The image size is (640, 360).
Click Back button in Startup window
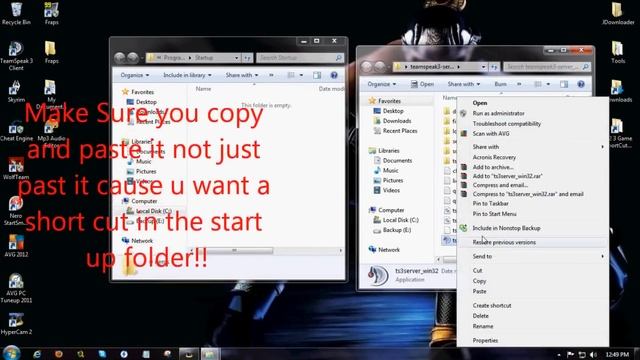(120, 58)
